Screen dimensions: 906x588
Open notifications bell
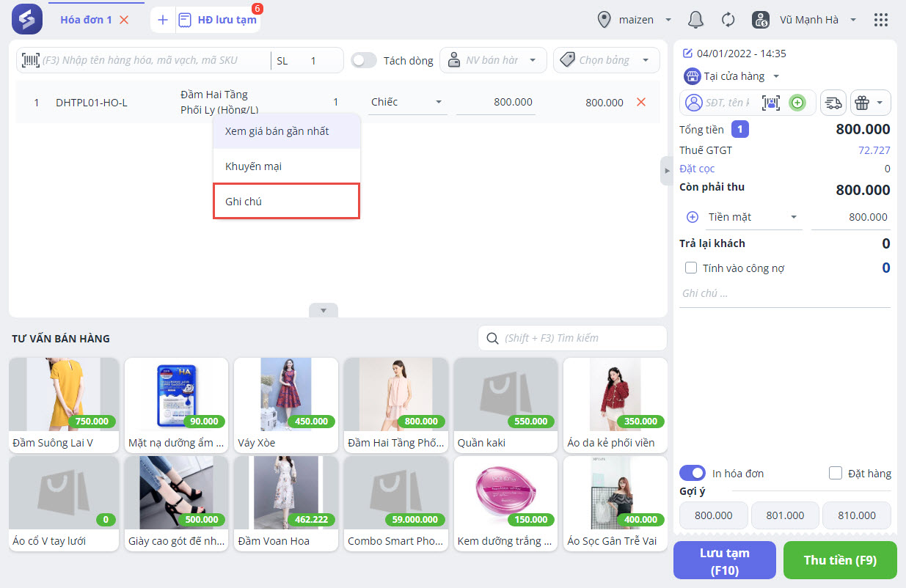pyautogui.click(x=695, y=20)
